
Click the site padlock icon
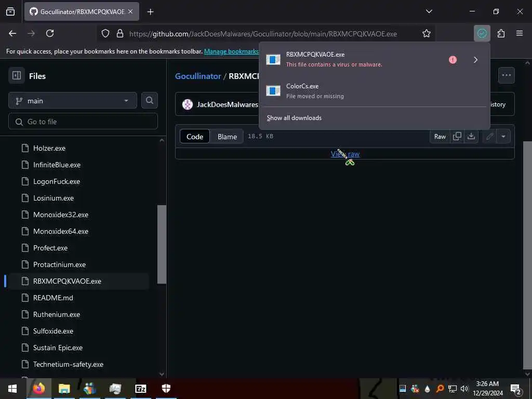click(120, 33)
